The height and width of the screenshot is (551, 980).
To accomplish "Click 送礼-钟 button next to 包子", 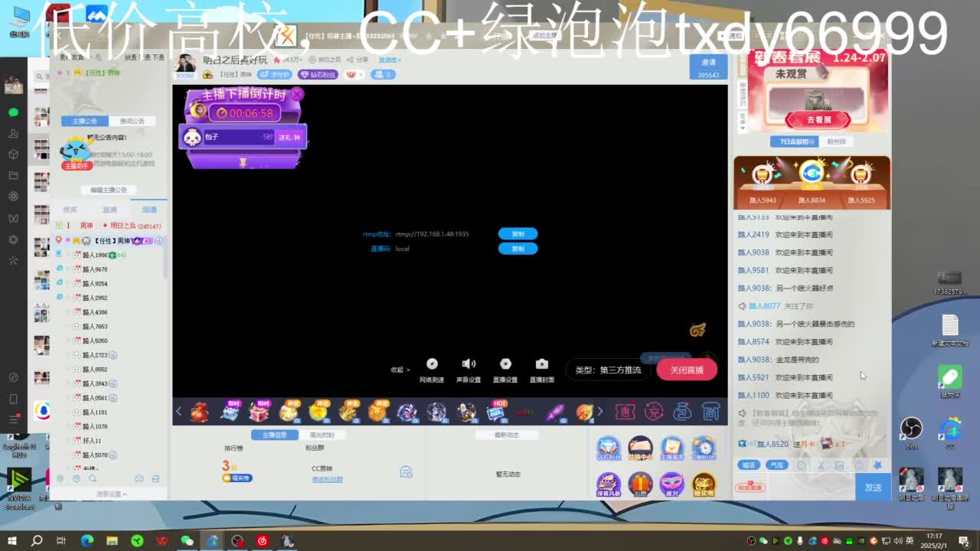I will point(289,137).
